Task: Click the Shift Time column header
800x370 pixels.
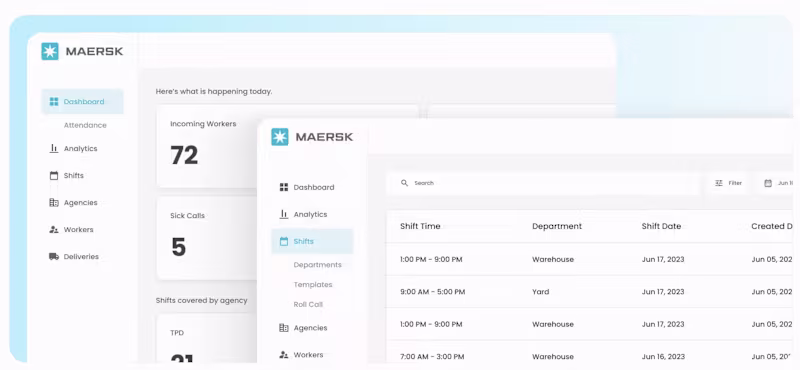Action: tap(420, 226)
